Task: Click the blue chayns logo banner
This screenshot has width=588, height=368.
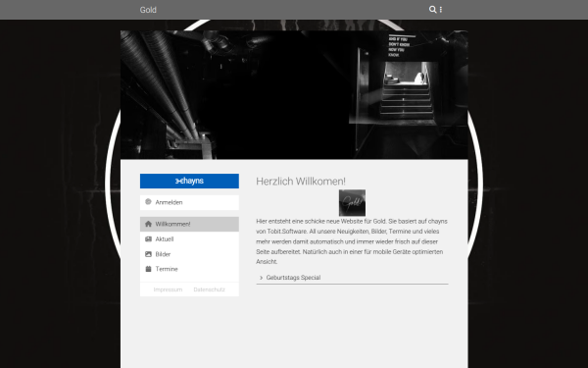Action: click(189, 181)
